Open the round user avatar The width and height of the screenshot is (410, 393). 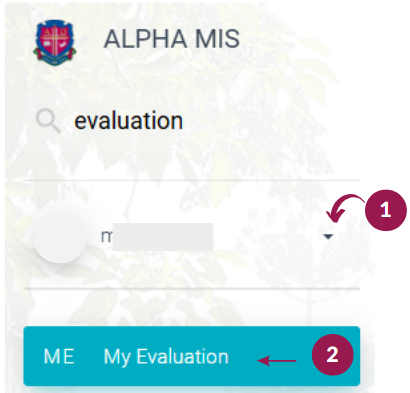point(60,237)
